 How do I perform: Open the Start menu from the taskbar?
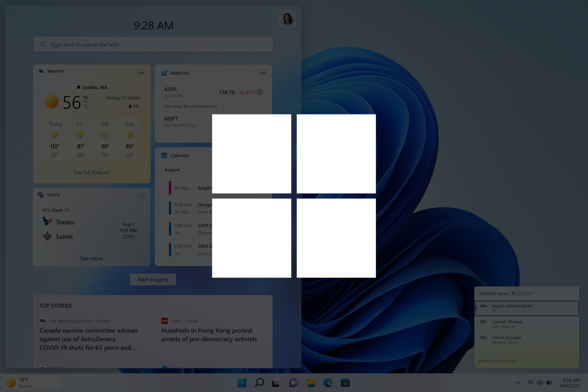pyautogui.click(x=242, y=383)
